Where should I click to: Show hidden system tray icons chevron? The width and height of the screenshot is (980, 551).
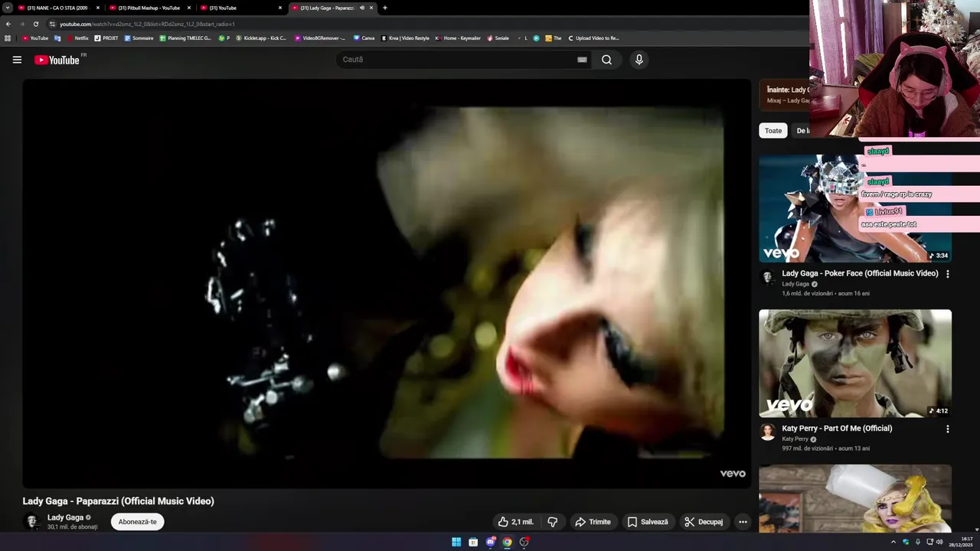pyautogui.click(x=893, y=542)
